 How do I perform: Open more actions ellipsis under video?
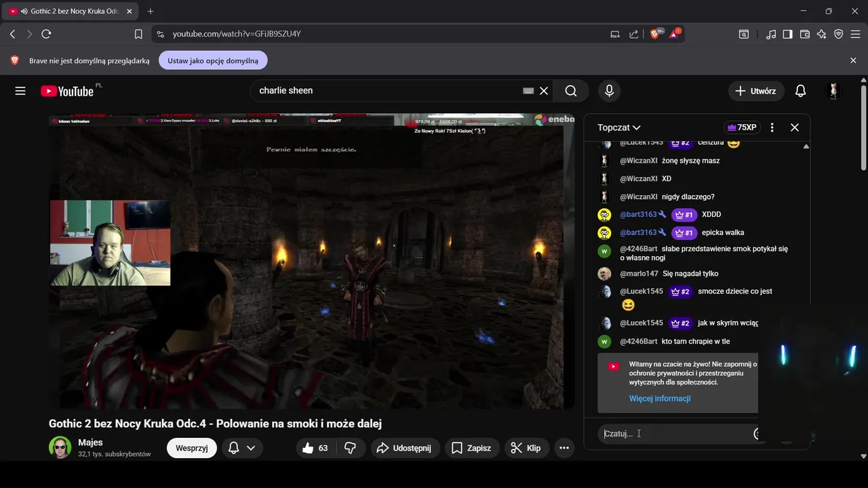(564, 448)
